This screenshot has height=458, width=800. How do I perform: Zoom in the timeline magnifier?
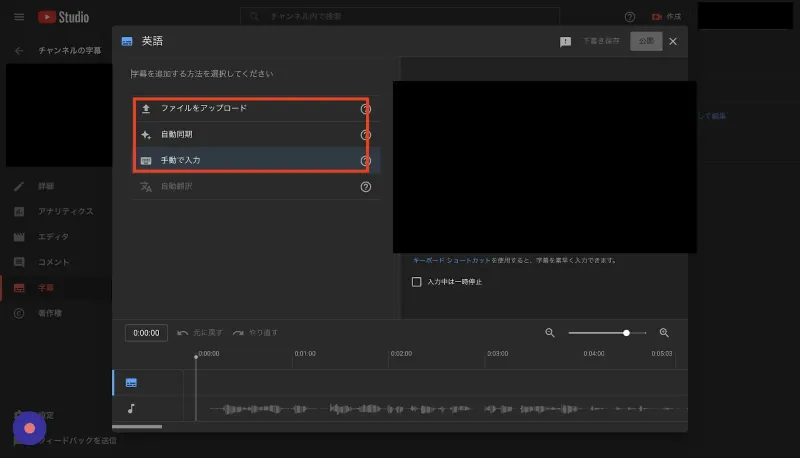(x=664, y=333)
